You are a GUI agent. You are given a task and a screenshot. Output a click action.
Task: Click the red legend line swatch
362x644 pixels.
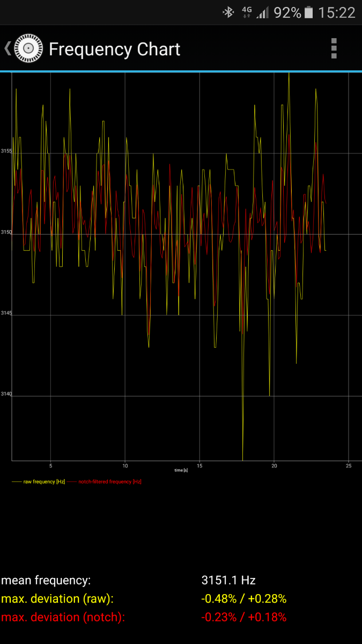point(72,481)
